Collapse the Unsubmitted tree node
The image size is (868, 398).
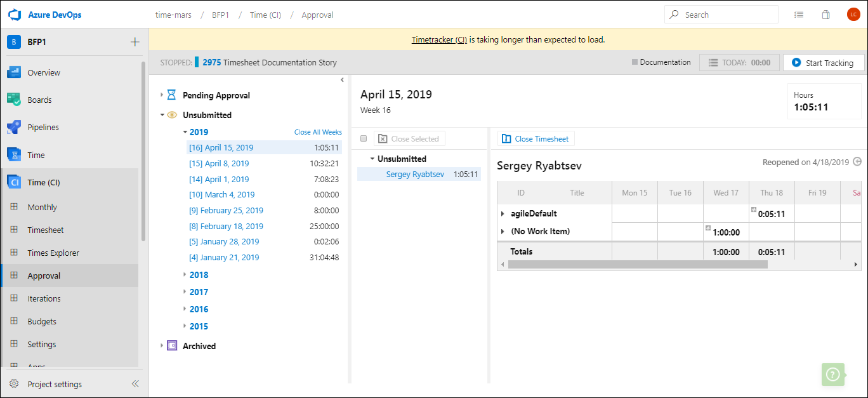click(162, 115)
